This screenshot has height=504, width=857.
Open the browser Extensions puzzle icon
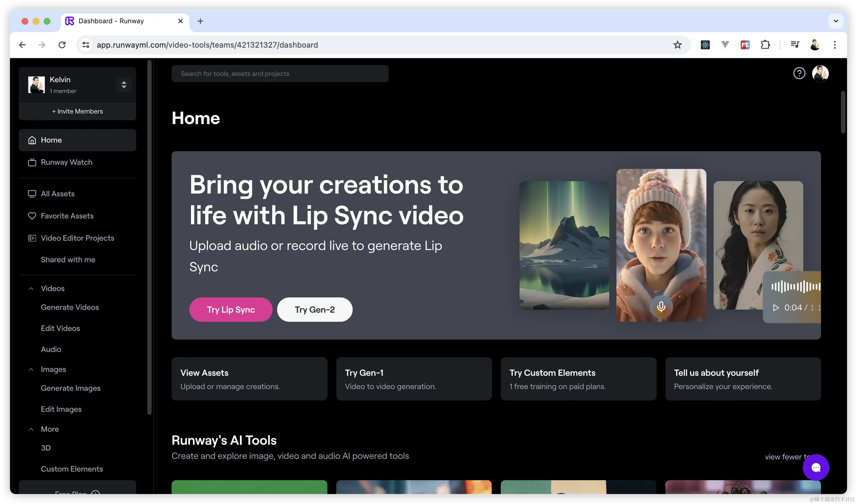pos(765,45)
